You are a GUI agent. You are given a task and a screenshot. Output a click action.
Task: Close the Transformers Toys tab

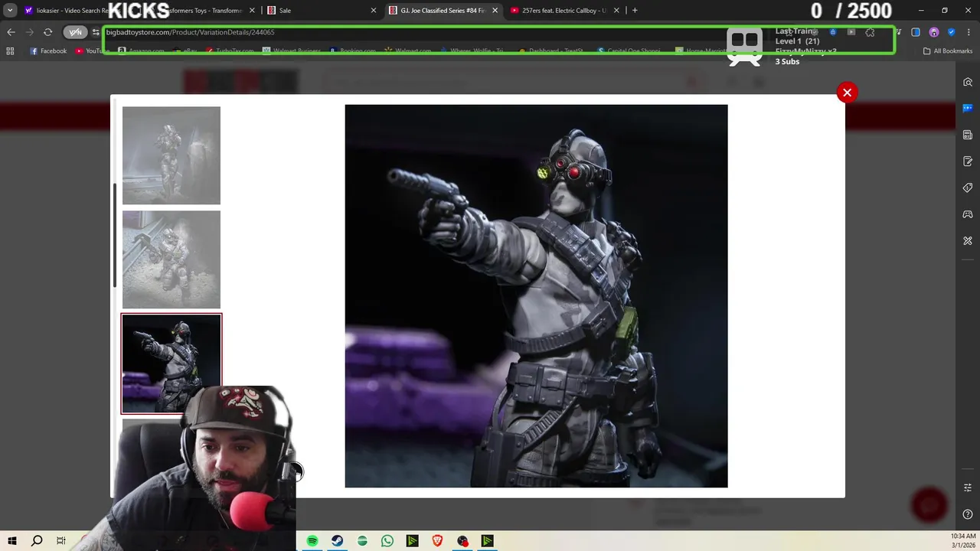252,11
